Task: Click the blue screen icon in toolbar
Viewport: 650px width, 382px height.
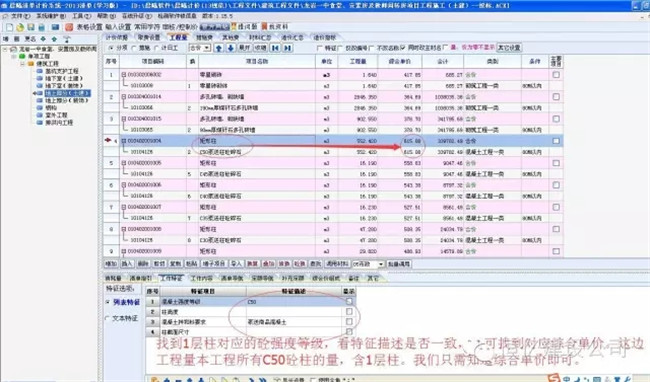Action: pos(55,27)
